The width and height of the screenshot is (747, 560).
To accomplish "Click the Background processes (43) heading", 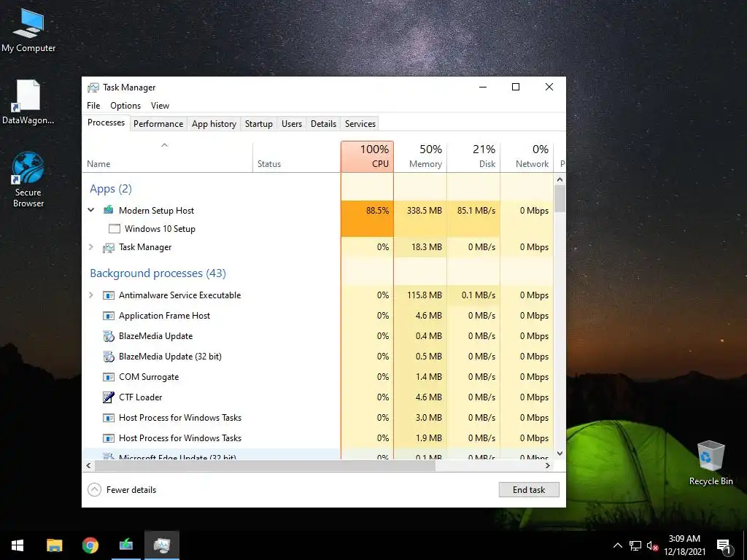I will [x=158, y=273].
